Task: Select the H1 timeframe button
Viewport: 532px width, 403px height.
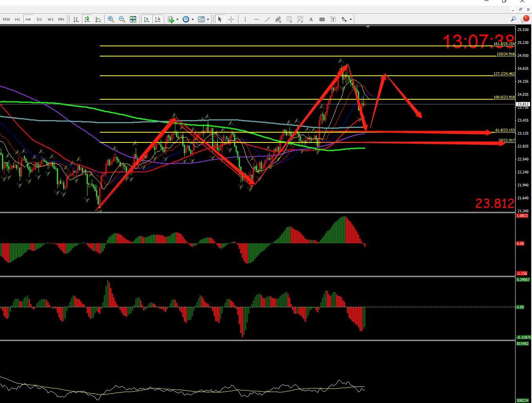Action: click(x=17, y=19)
